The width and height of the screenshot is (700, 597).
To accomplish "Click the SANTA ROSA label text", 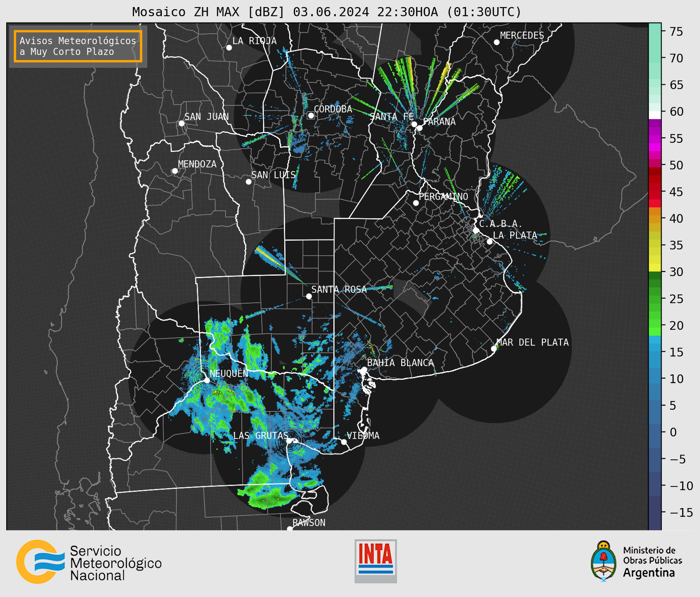I will point(339,289).
